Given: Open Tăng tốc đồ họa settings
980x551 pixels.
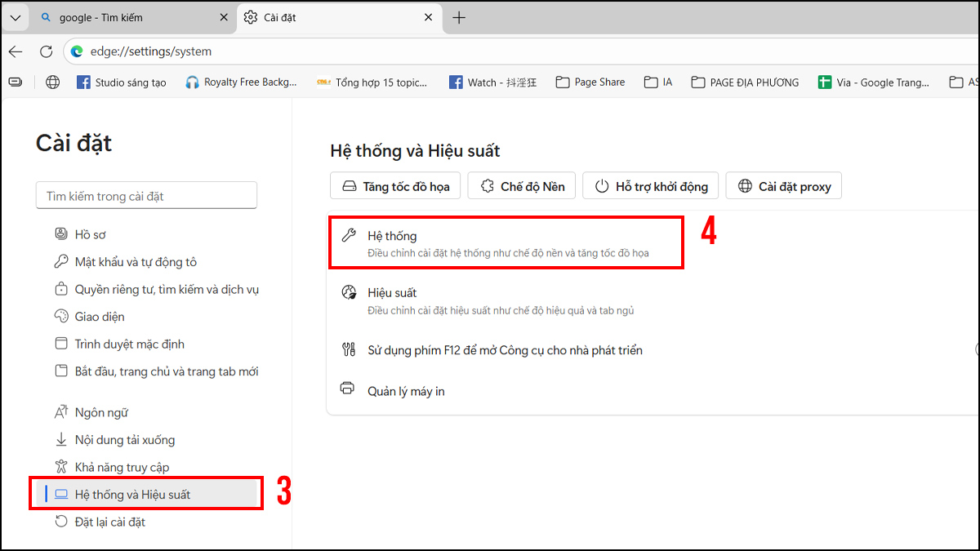Looking at the screenshot, I should click(x=394, y=185).
